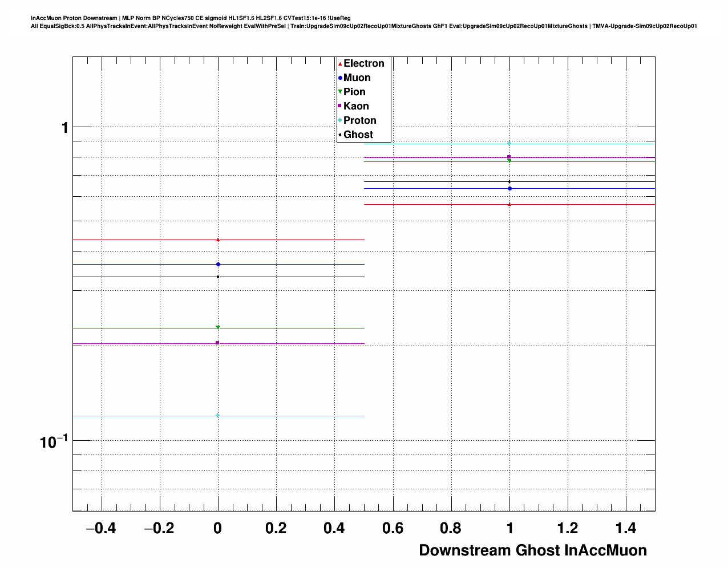Select the Kaon data point at x=0
This screenshot has width=728, height=568.
[x=218, y=343]
